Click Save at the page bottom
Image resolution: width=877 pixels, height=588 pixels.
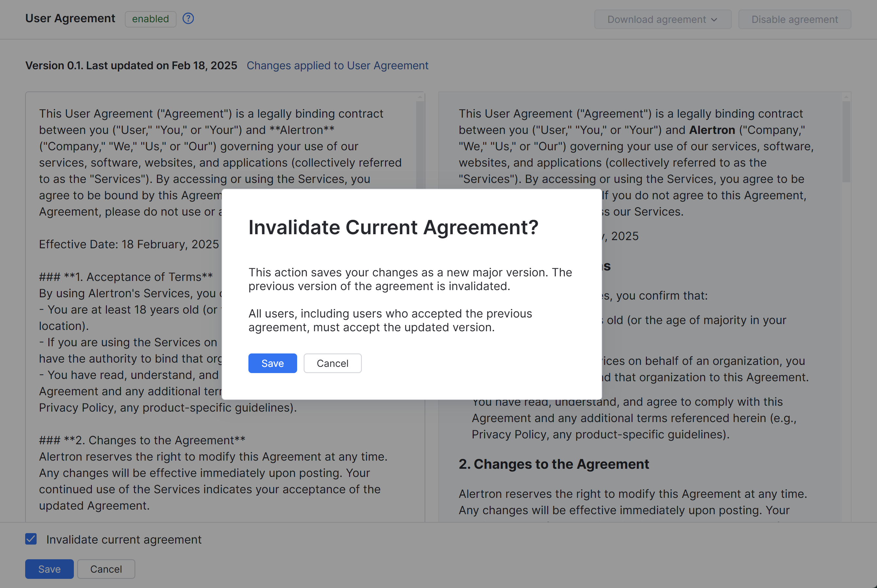[49, 569]
